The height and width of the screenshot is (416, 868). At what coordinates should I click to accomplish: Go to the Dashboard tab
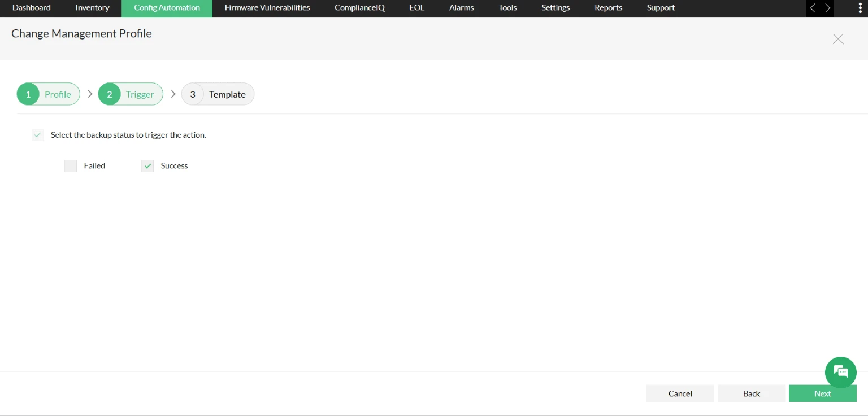click(x=32, y=8)
